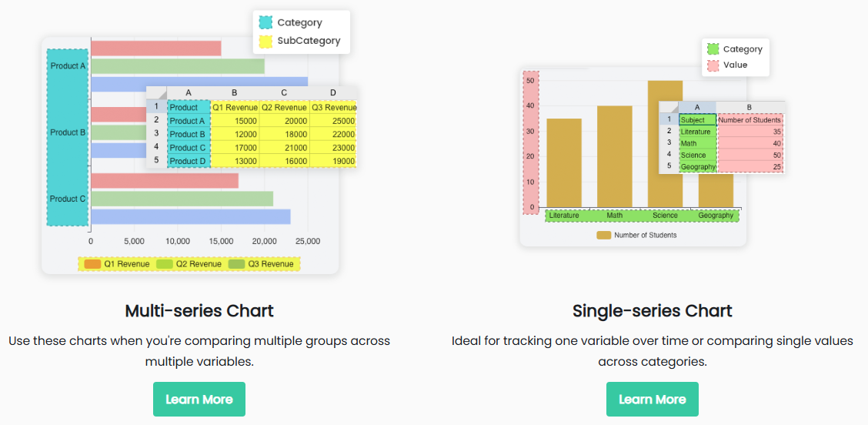
Task: Select the Q1 Revenue legend marker
Action: pyautogui.click(x=92, y=264)
